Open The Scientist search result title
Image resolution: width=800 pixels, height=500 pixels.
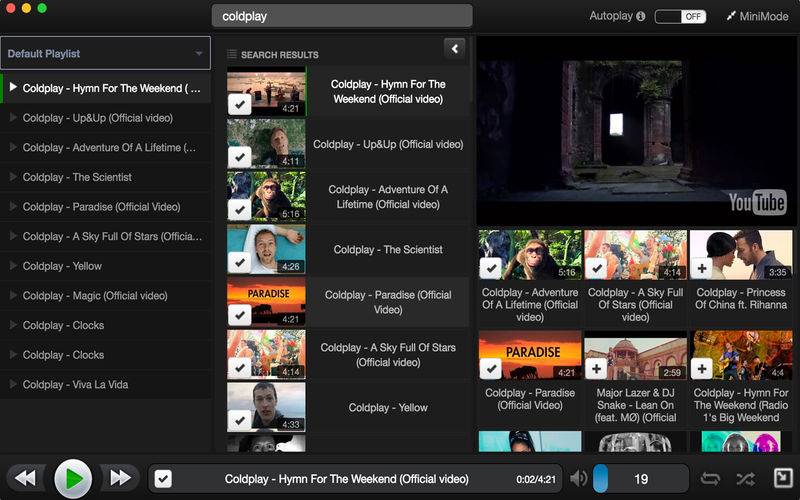point(388,249)
